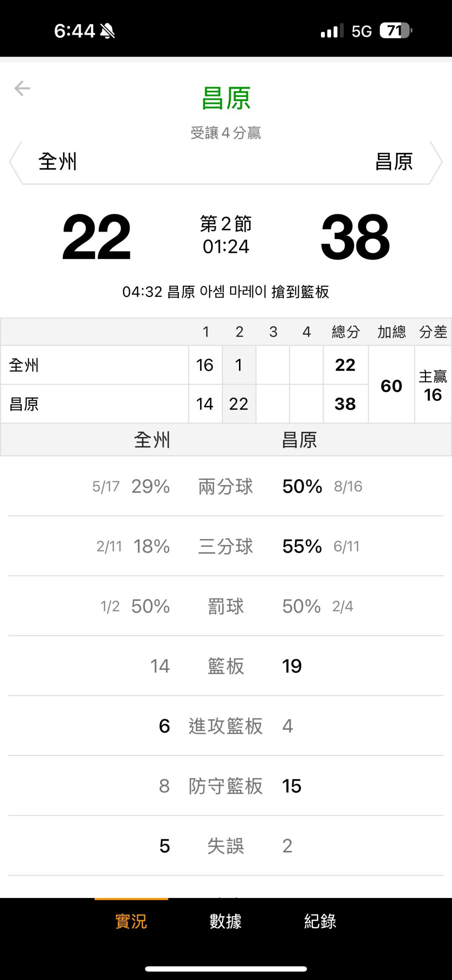This screenshot has height=980, width=452.
Task: Tap the silent bell icon in status bar
Action: [x=108, y=31]
